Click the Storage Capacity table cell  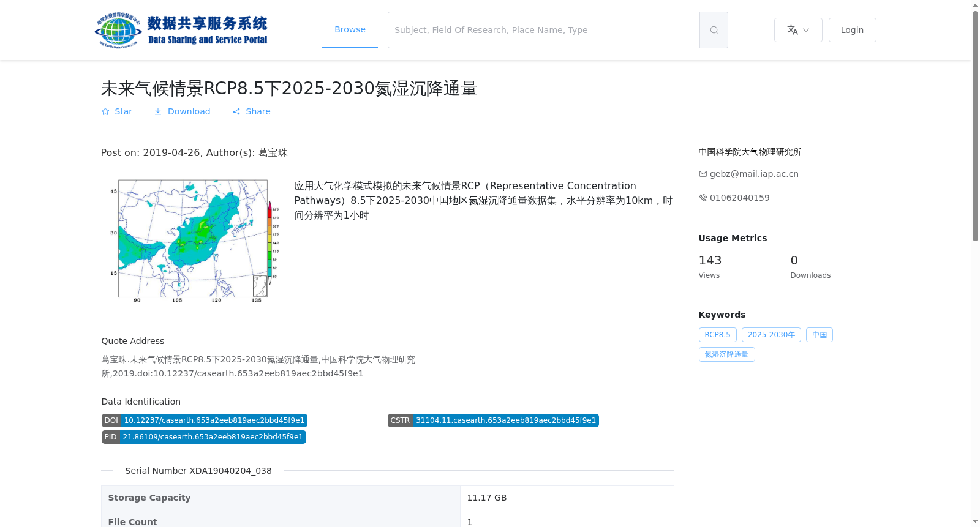pyautogui.click(x=281, y=498)
